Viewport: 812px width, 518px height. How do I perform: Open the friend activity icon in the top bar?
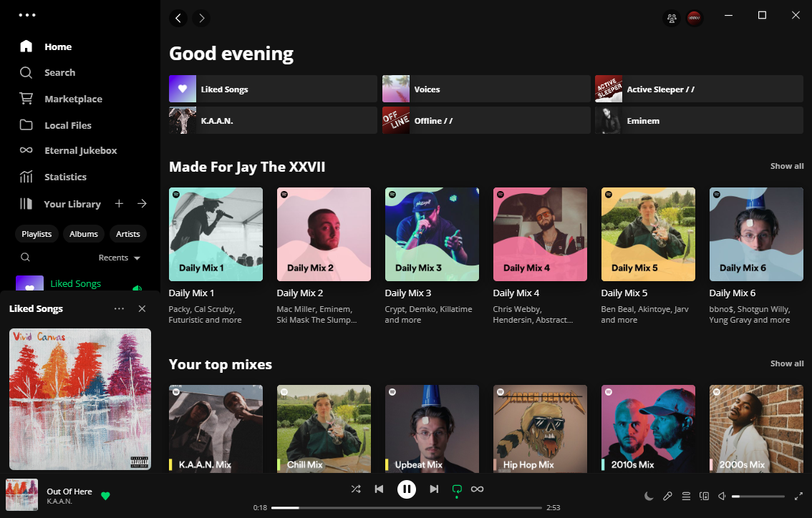(672, 18)
